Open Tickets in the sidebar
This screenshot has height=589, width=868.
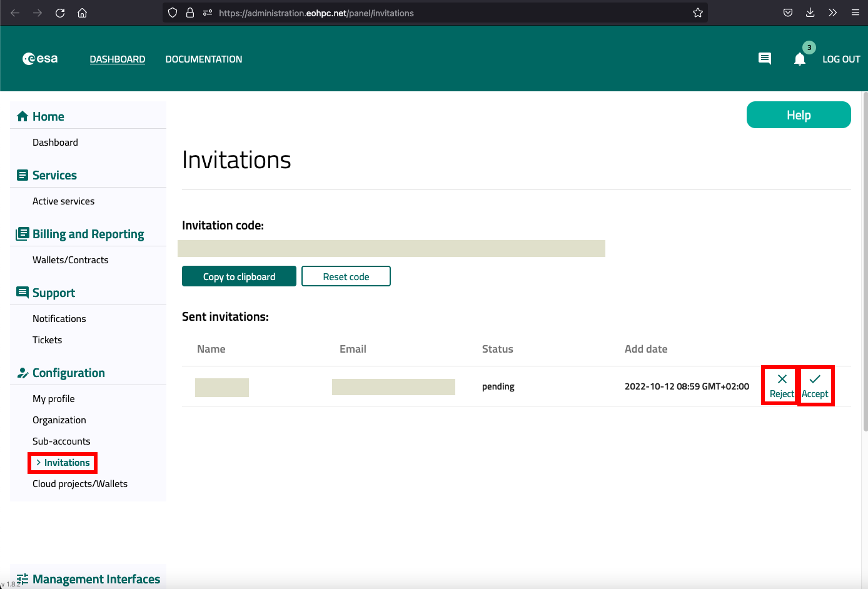point(47,340)
